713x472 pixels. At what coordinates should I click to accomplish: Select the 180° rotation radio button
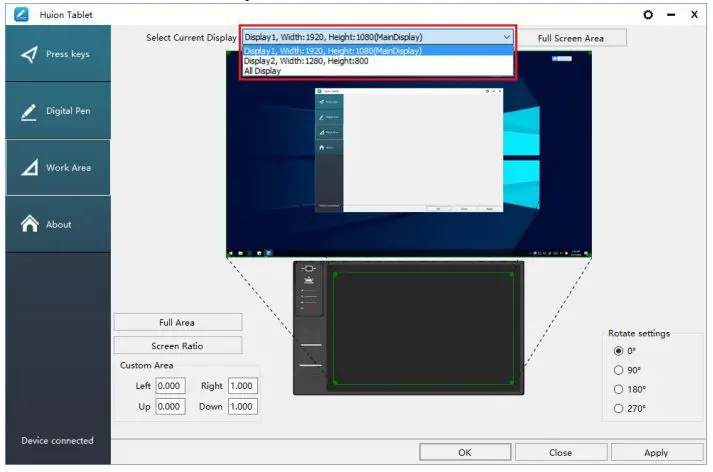pyautogui.click(x=618, y=389)
